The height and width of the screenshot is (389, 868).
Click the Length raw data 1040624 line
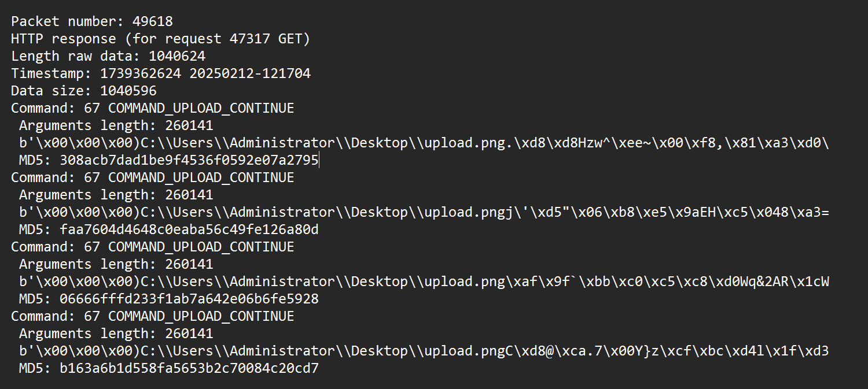point(108,56)
